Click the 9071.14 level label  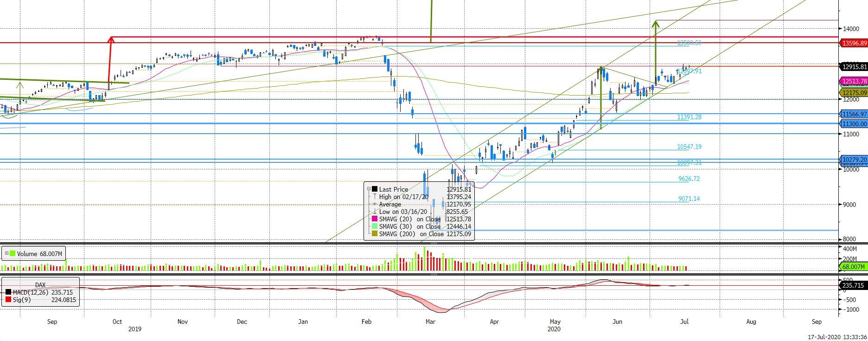689,199
